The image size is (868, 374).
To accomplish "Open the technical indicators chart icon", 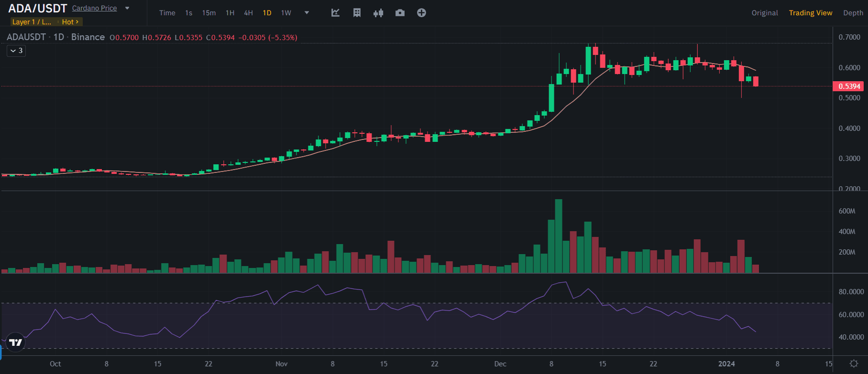I will click(x=335, y=13).
